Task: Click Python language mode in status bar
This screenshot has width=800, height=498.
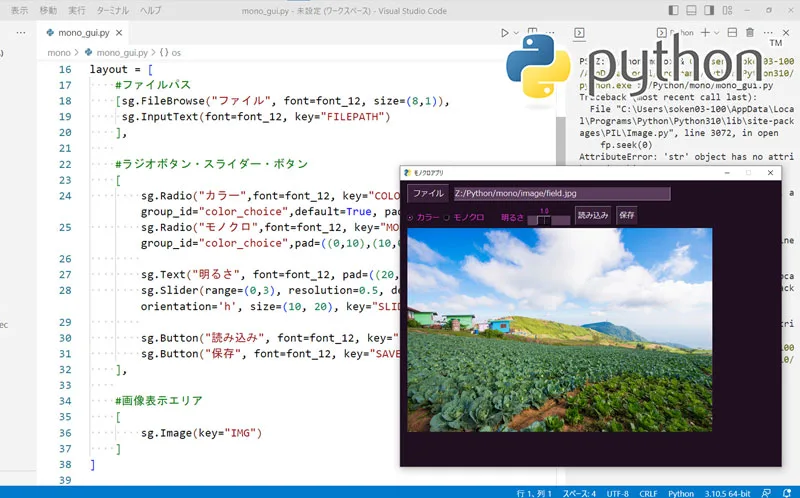Action: point(681,493)
